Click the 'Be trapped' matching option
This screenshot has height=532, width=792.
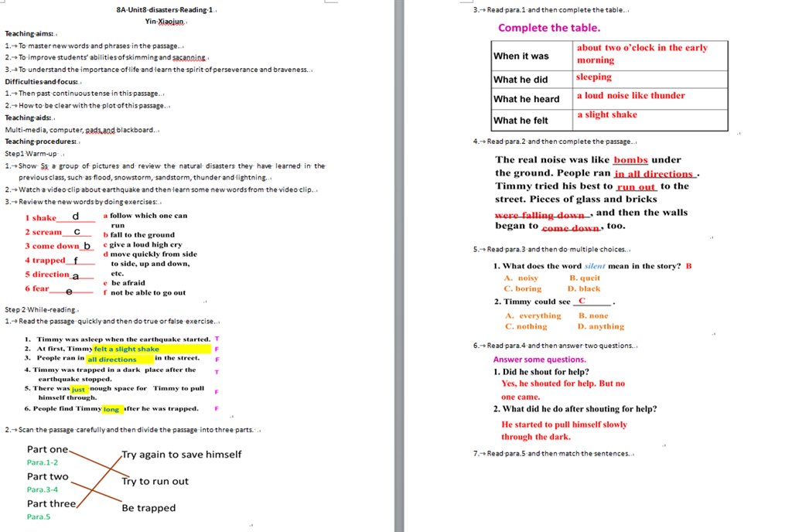pos(148,508)
